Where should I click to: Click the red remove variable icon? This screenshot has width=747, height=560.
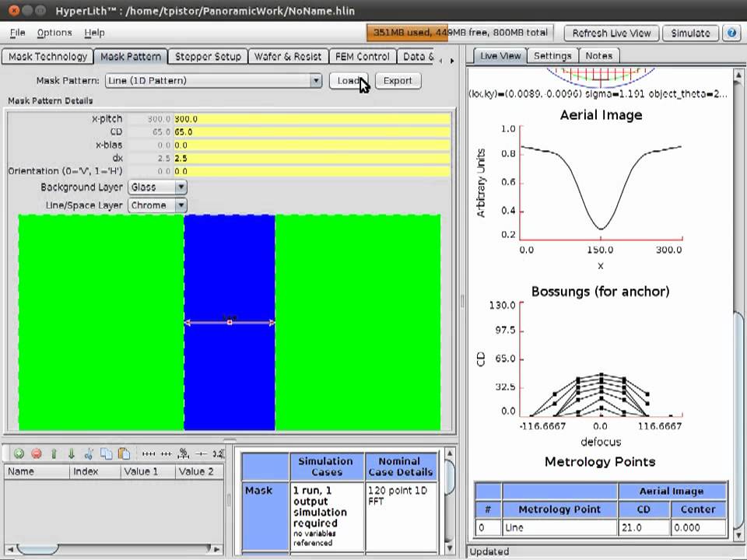pos(36,453)
